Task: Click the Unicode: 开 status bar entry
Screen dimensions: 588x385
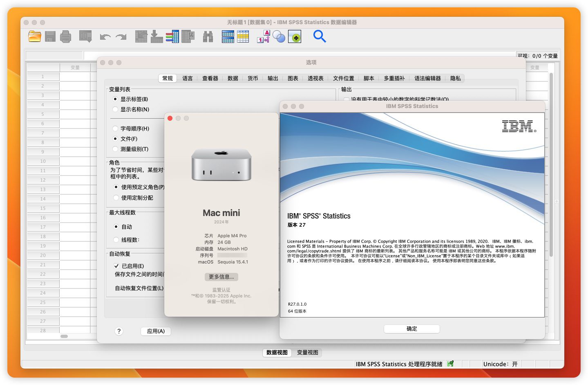Action: tap(501, 364)
